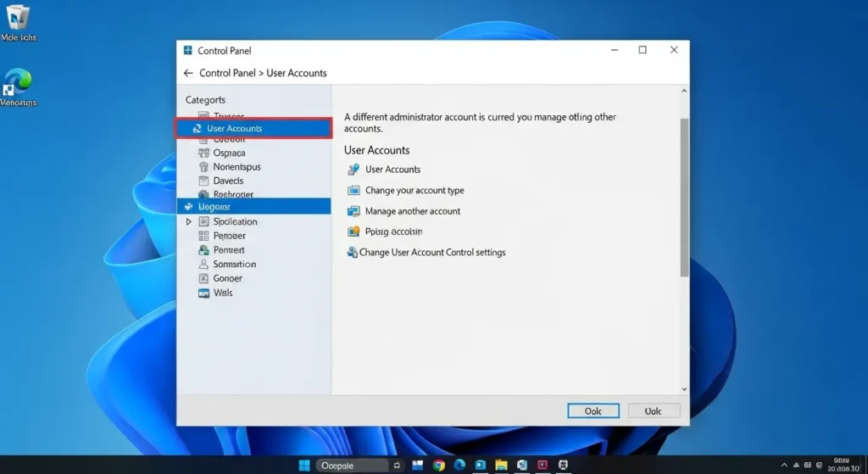Viewport: 868px width, 474px height.
Task: Click the Ospiaca category icon
Action: coord(203,153)
